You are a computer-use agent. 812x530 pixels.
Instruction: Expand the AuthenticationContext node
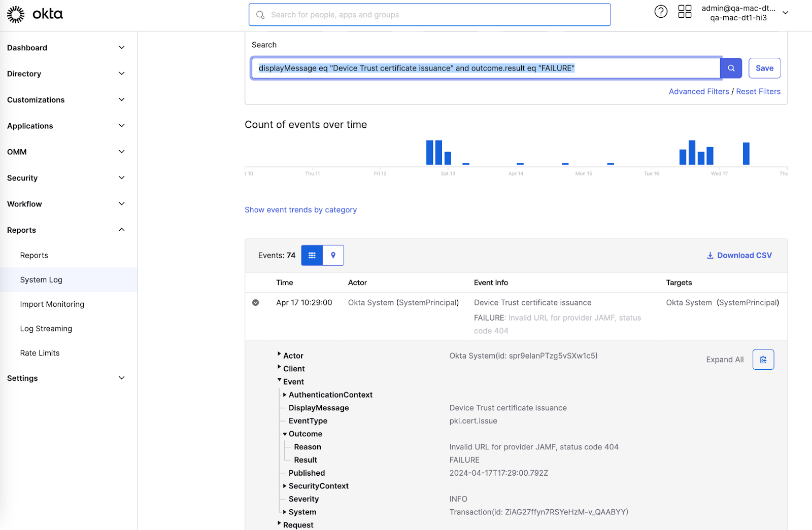[x=285, y=395]
